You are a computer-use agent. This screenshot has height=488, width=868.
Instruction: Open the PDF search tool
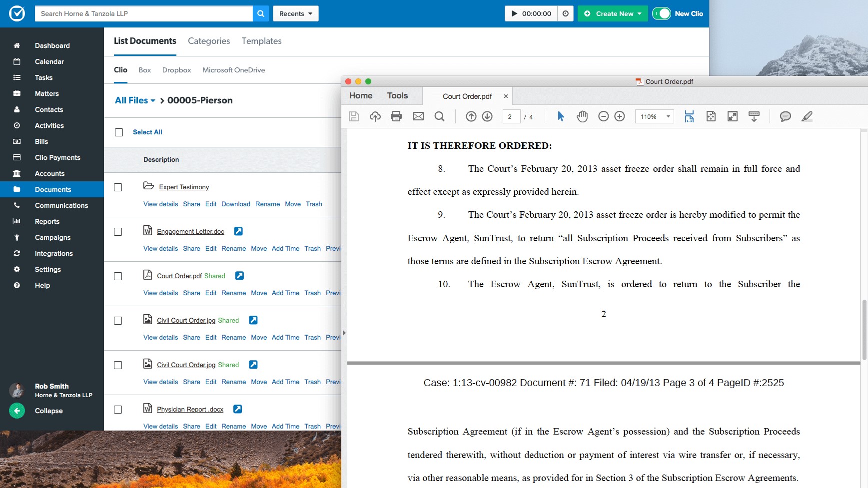click(439, 116)
